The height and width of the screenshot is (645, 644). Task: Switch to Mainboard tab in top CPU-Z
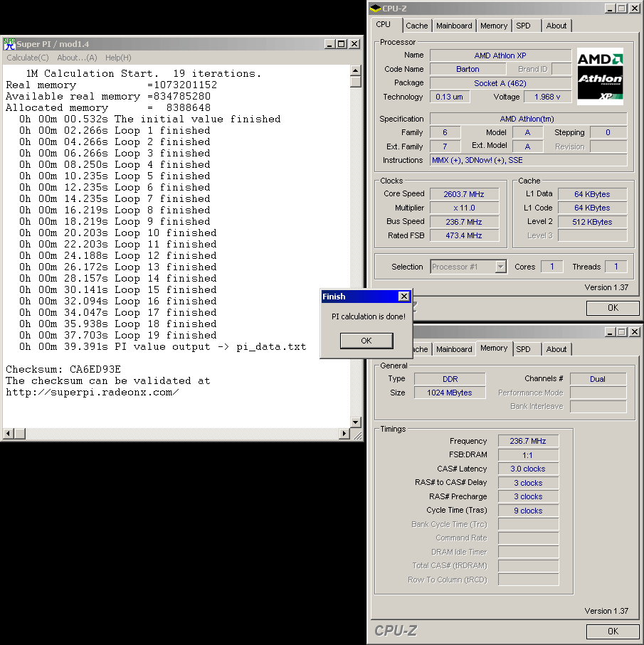[x=454, y=26]
